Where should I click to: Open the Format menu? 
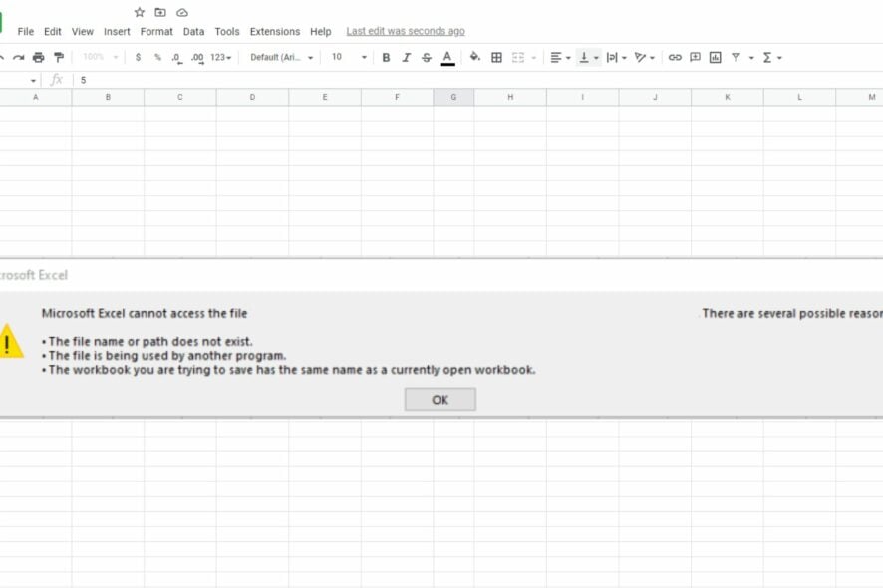pyautogui.click(x=156, y=32)
